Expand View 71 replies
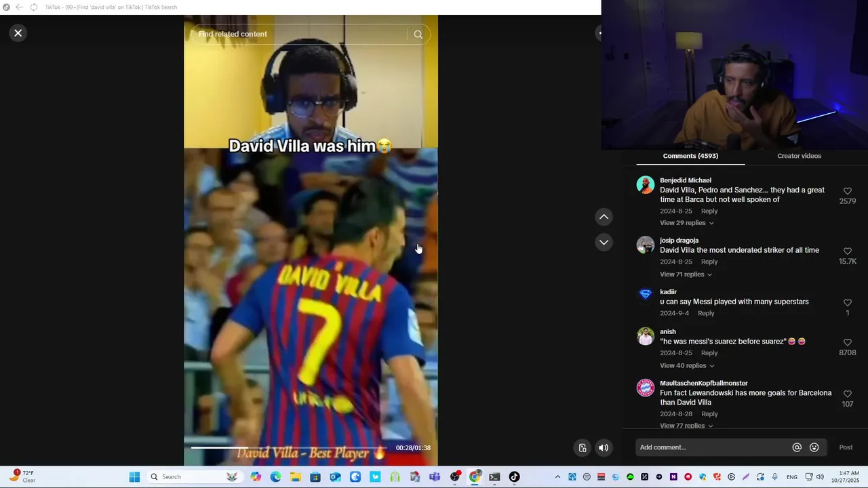868x488 pixels. tap(686, 274)
